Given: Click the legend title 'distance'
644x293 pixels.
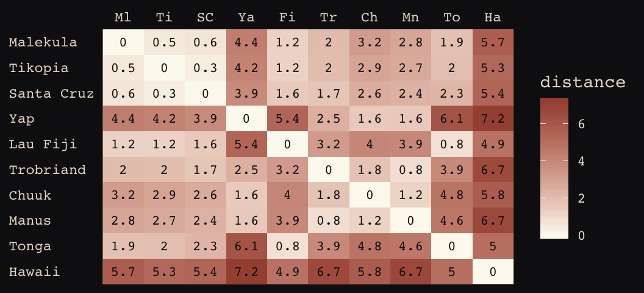Looking at the screenshot, I should (x=582, y=82).
